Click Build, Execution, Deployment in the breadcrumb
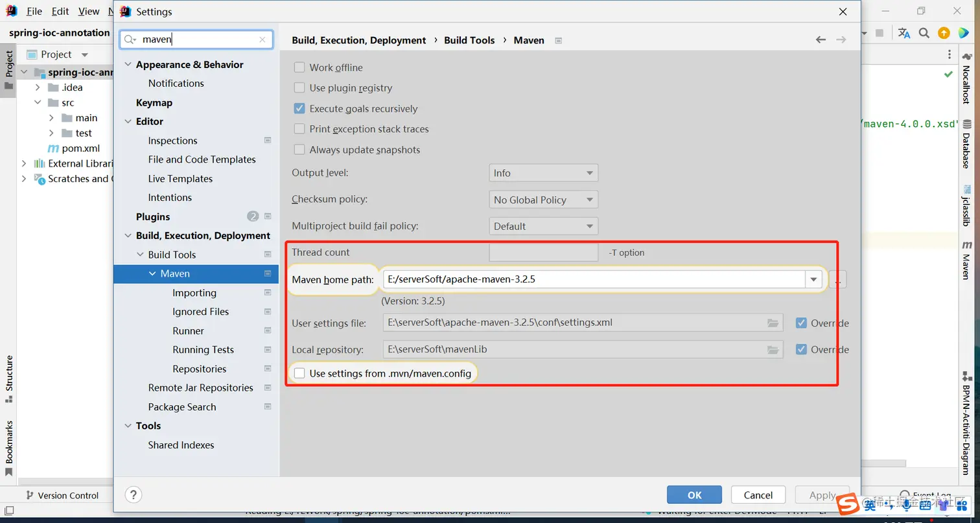The image size is (980, 523). pyautogui.click(x=359, y=40)
